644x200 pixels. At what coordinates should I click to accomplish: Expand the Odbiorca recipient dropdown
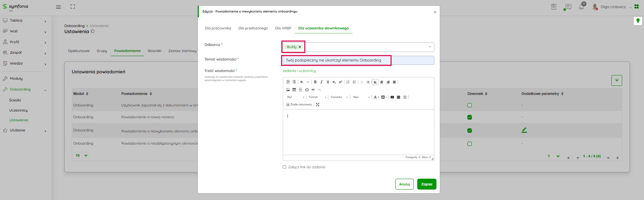point(429,47)
